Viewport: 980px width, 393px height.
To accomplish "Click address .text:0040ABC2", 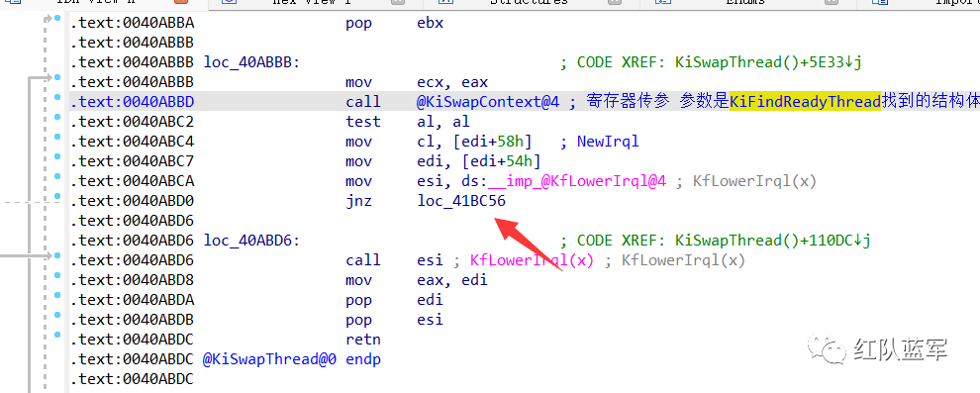I will coord(132,122).
